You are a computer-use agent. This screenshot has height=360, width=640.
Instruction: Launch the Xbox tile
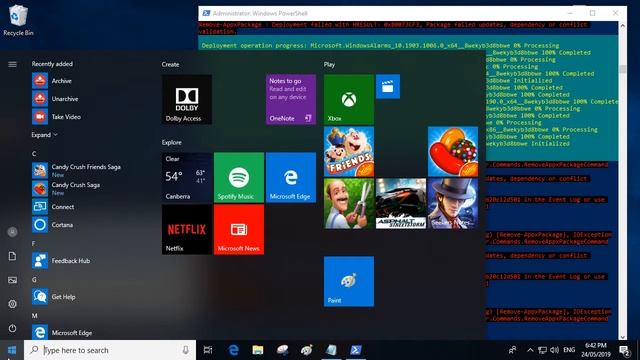(349, 99)
